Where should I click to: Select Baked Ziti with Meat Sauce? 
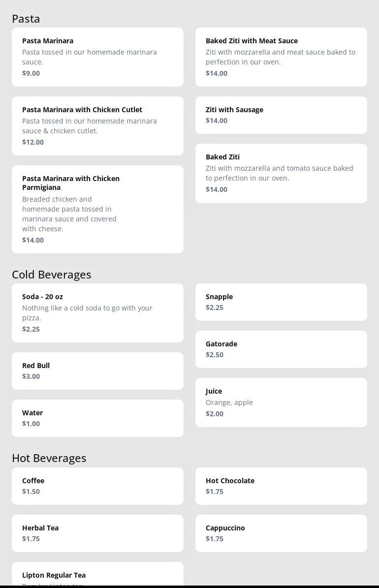[281, 57]
